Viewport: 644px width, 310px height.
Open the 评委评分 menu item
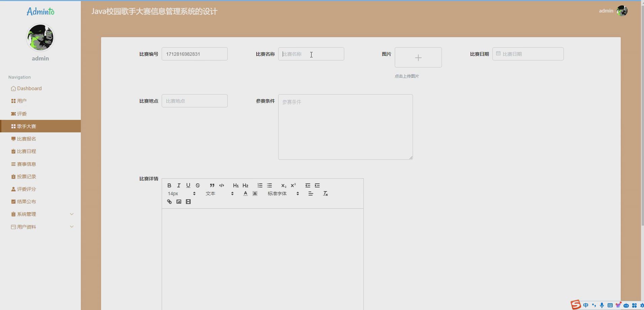(40, 189)
